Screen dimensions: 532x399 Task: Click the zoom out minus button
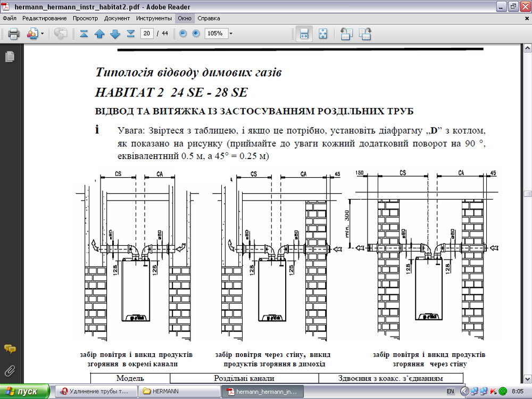tap(183, 34)
